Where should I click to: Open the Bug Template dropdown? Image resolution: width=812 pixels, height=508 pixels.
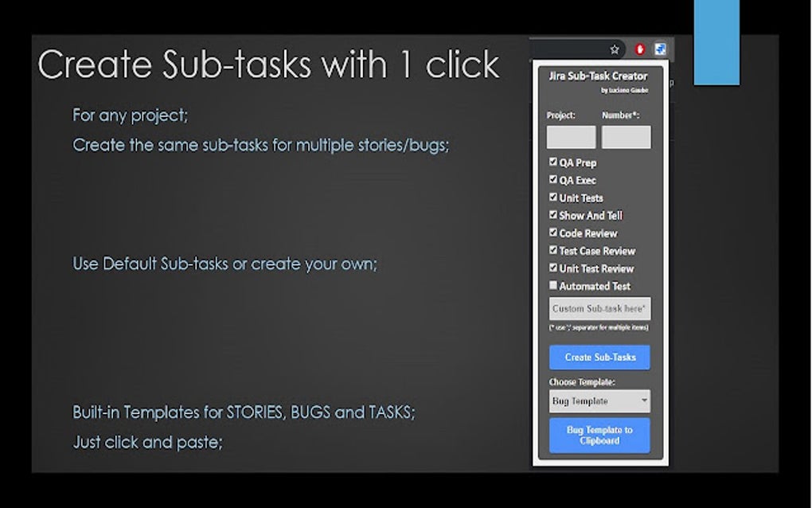(x=599, y=401)
